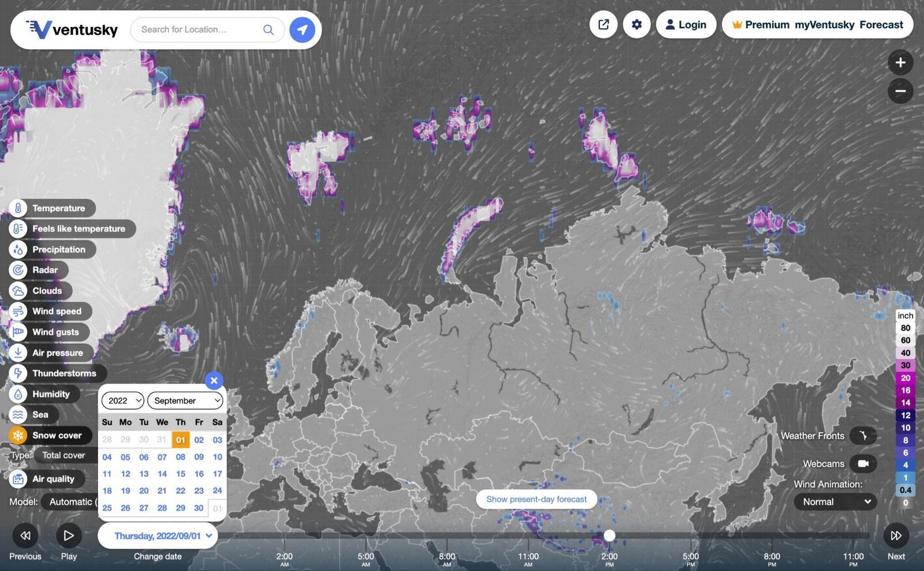
Task: Click the share/open external link icon
Action: [603, 25]
